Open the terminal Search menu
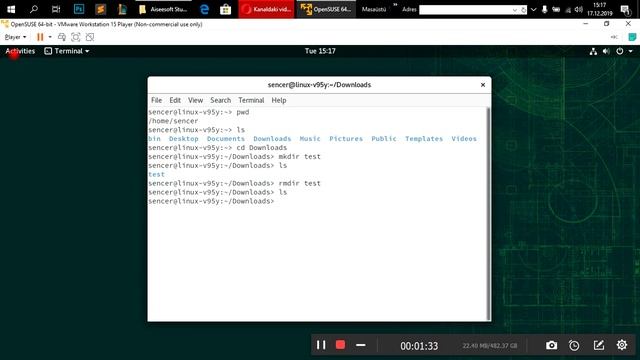 [220, 100]
